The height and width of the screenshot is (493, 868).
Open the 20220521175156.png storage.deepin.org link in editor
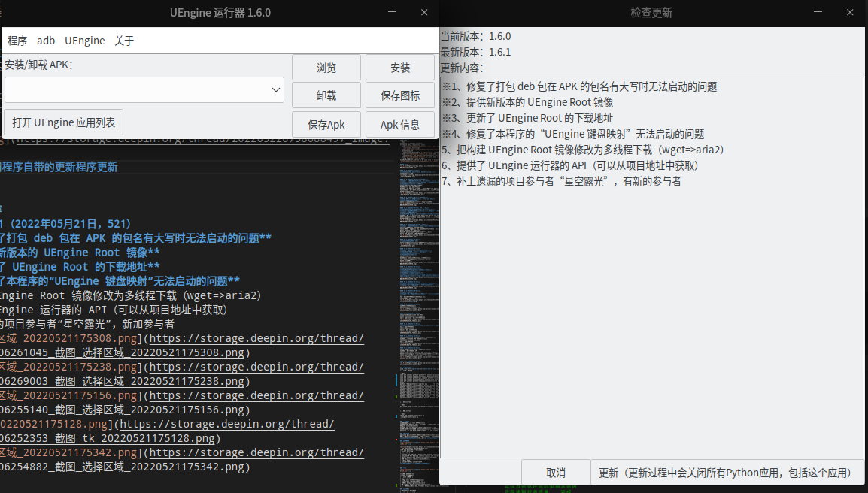click(256, 395)
